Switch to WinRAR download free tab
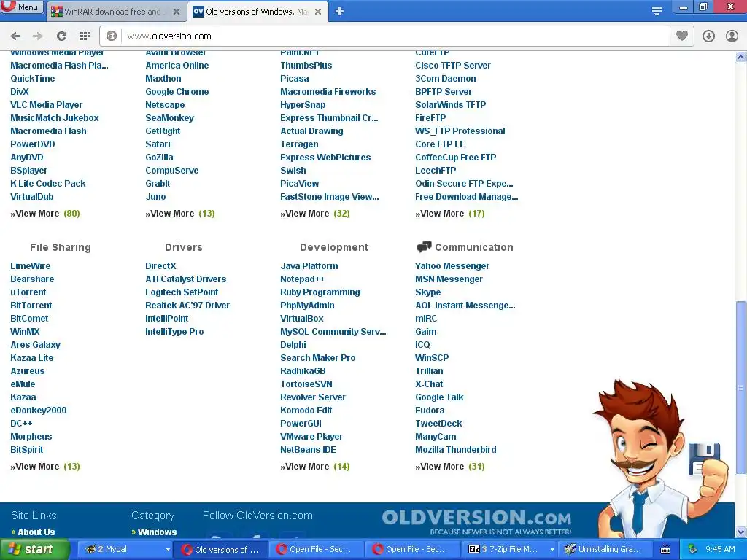Image resolution: width=747 pixels, height=560 pixels. [x=116, y=12]
